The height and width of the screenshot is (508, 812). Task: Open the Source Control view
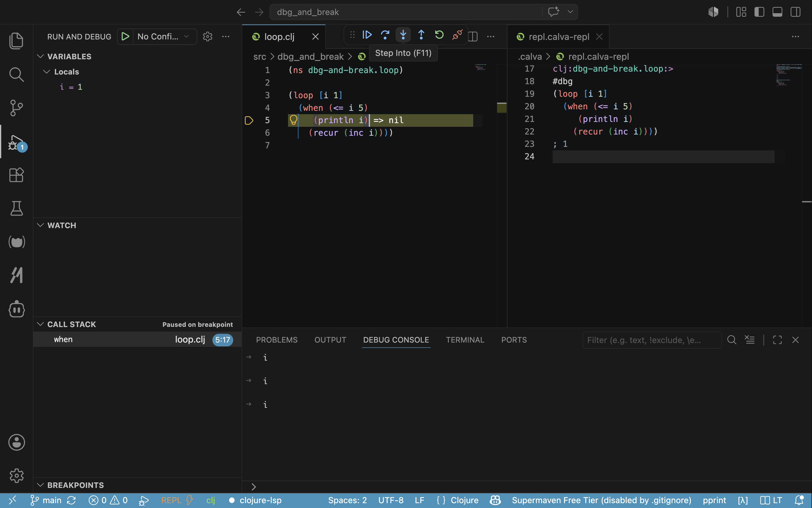[16, 108]
